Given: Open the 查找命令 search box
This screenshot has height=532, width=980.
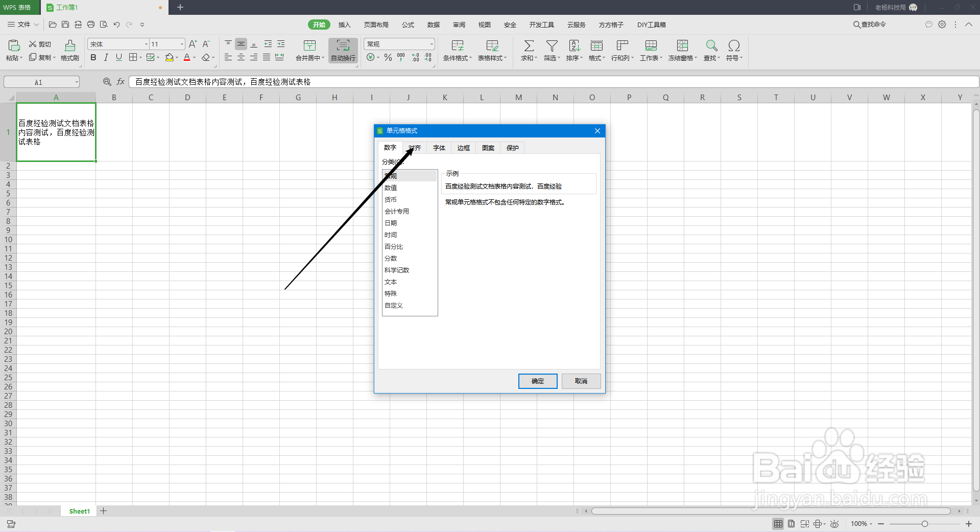Looking at the screenshot, I should [870, 25].
